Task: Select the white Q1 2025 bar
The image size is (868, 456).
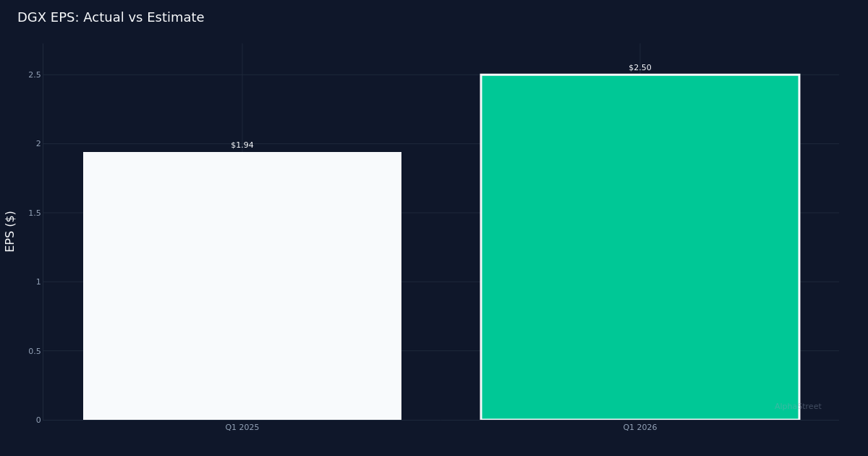Action: tap(242, 286)
